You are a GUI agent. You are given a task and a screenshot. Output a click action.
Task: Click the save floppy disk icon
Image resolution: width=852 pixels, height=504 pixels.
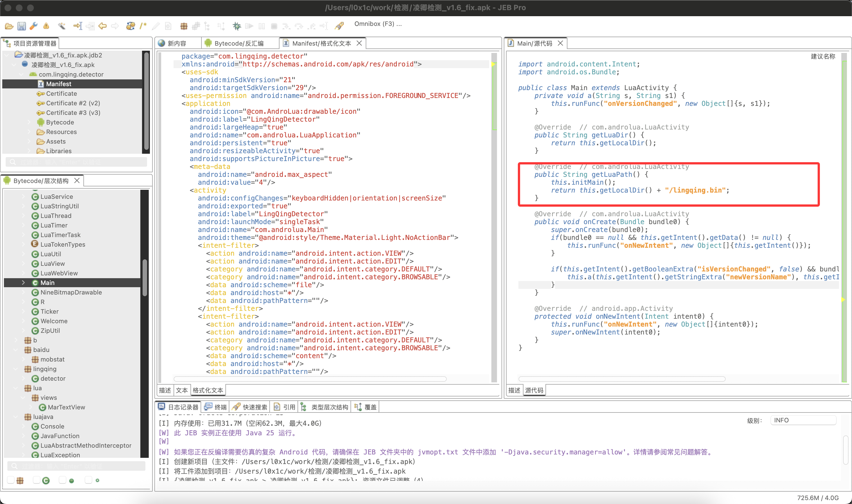pyautogui.click(x=21, y=26)
